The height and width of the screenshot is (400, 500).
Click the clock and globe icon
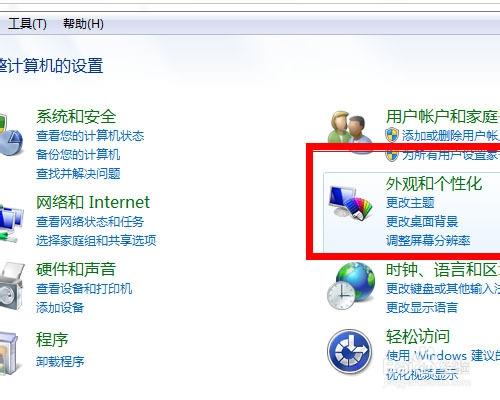tap(351, 286)
